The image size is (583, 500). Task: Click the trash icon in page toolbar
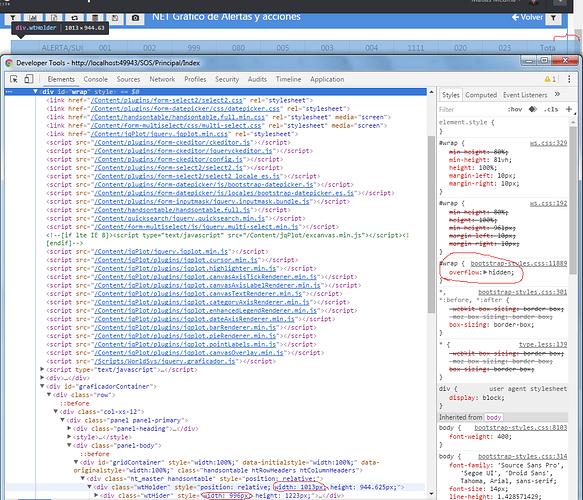click(95, 18)
